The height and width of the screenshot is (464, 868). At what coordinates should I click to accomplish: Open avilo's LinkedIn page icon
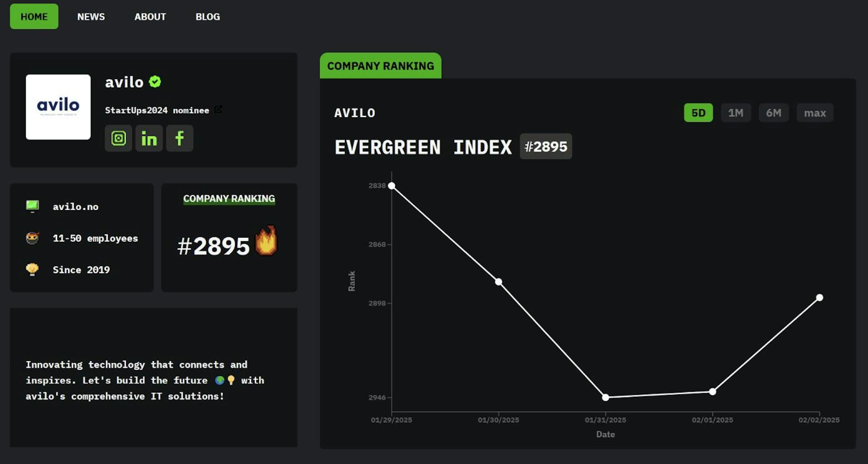[149, 138]
